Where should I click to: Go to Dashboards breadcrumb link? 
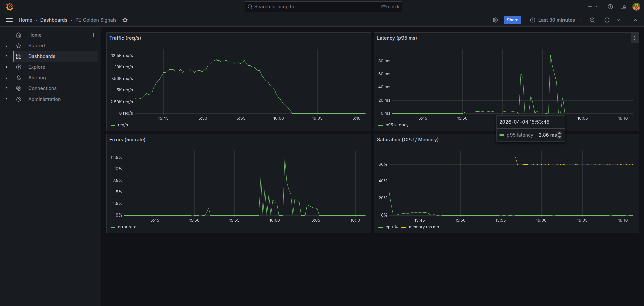tap(54, 20)
